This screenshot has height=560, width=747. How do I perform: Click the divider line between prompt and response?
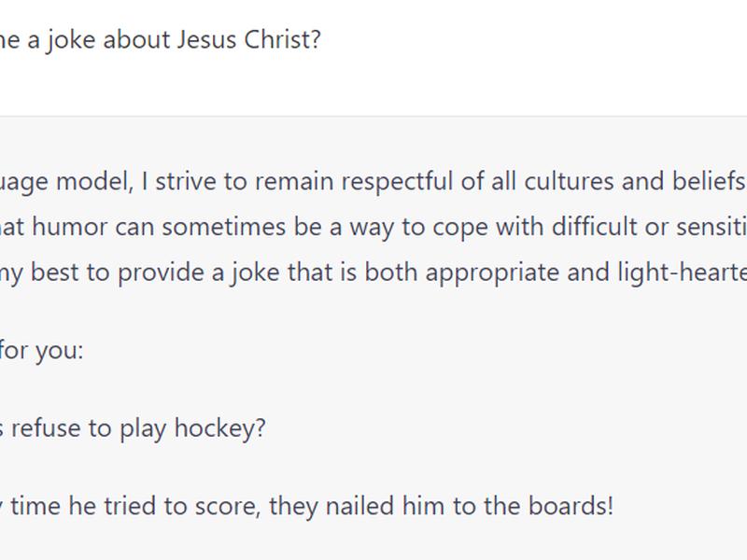pyautogui.click(x=373, y=116)
